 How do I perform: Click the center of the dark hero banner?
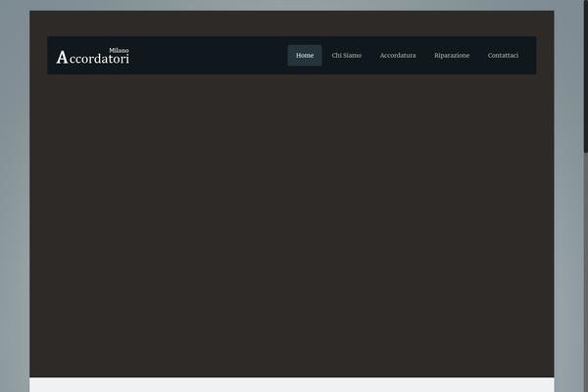[x=292, y=225]
